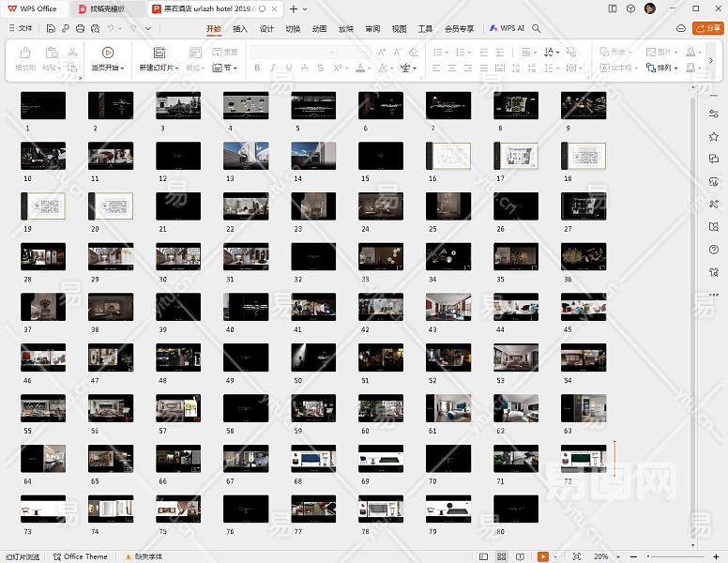This screenshot has height=563, width=728.
Task: Click the WPS AI toolbar button
Action: pos(507,29)
